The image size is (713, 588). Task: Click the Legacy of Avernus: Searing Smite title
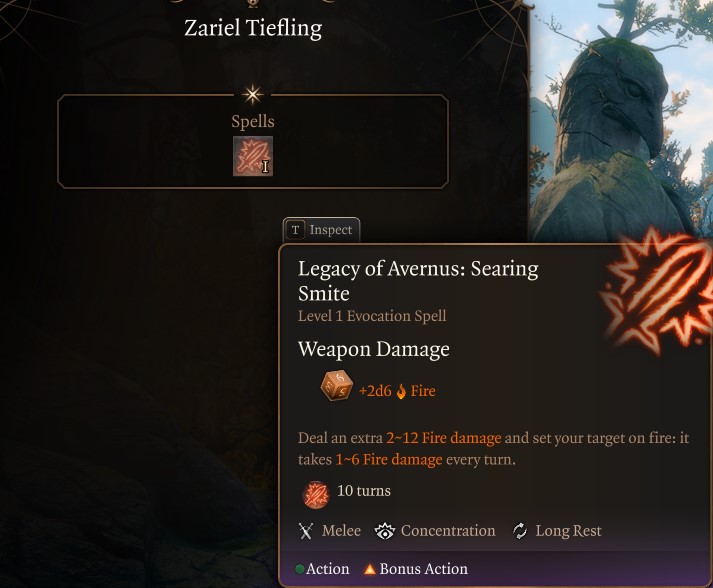[418, 281]
